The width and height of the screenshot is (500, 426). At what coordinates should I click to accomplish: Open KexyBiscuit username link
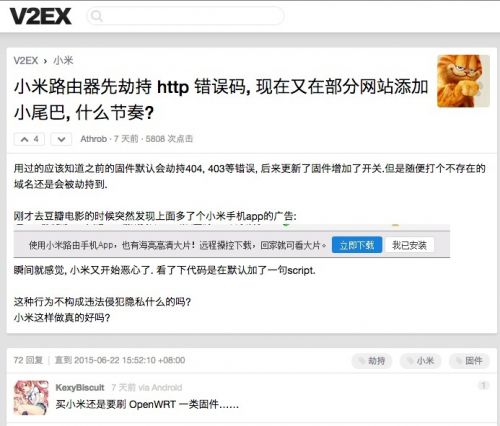pos(80,388)
